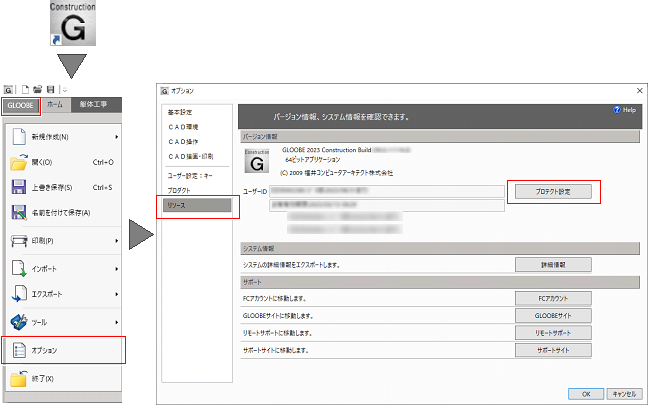
Task: Choose 終了(X) to exit the app
Action: (x=64, y=379)
